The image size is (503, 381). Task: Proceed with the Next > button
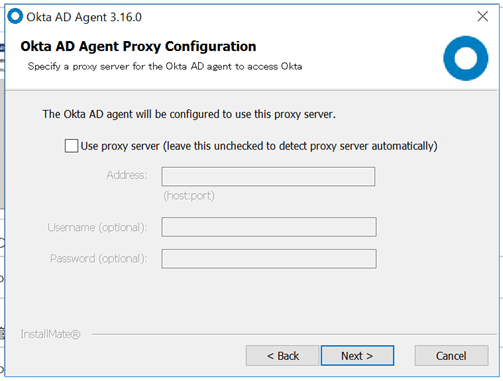[x=357, y=356]
